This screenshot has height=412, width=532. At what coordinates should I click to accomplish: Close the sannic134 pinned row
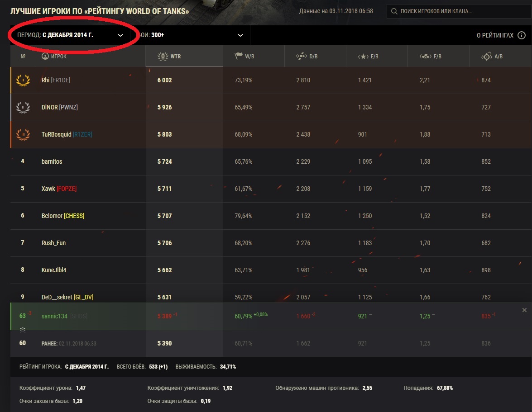coord(525,310)
